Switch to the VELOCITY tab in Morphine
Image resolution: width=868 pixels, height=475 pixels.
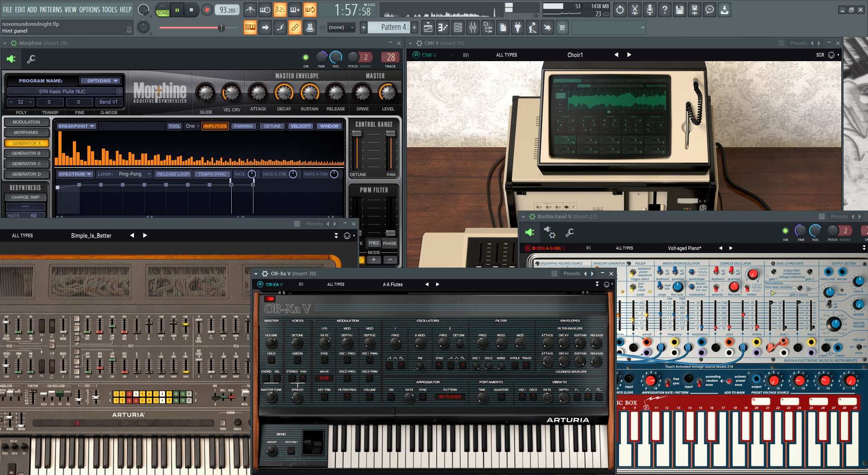[x=300, y=126]
